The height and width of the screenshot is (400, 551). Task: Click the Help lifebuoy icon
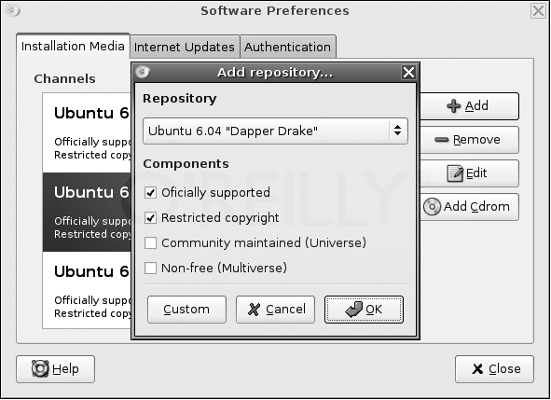40,369
